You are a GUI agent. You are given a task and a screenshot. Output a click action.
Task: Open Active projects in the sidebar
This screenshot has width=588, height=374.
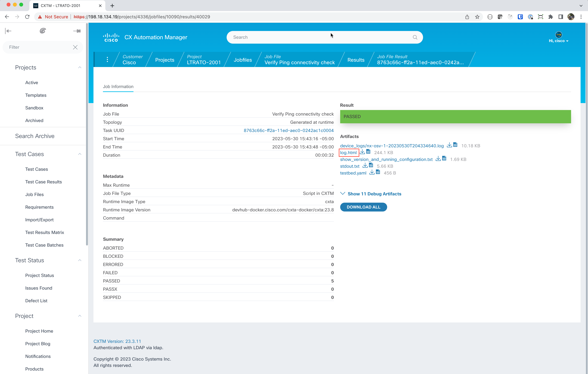[x=31, y=83]
